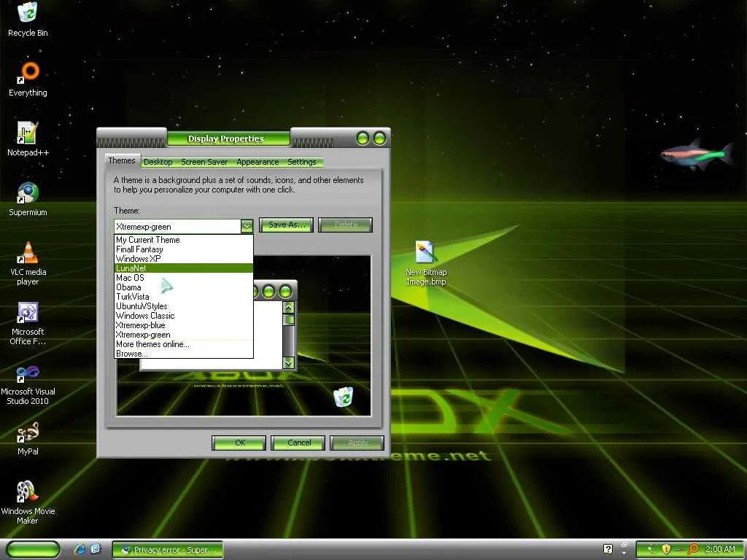This screenshot has height=560, width=747.
Task: Click the Save As... button
Action: click(x=286, y=225)
